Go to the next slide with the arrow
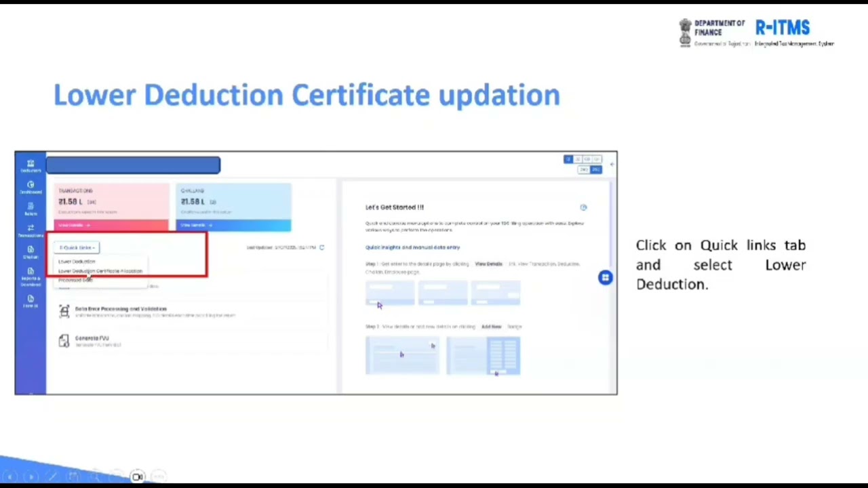Viewport: 868px width, 488px height. [31, 477]
